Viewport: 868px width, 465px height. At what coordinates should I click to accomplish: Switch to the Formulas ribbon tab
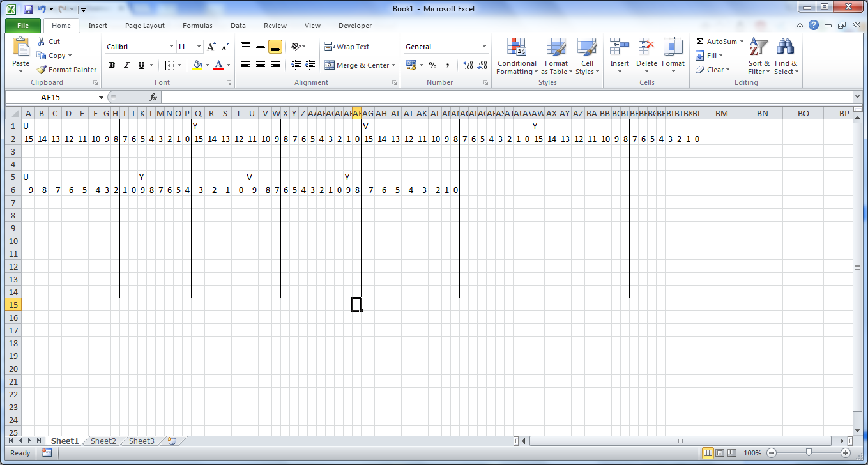pyautogui.click(x=197, y=26)
